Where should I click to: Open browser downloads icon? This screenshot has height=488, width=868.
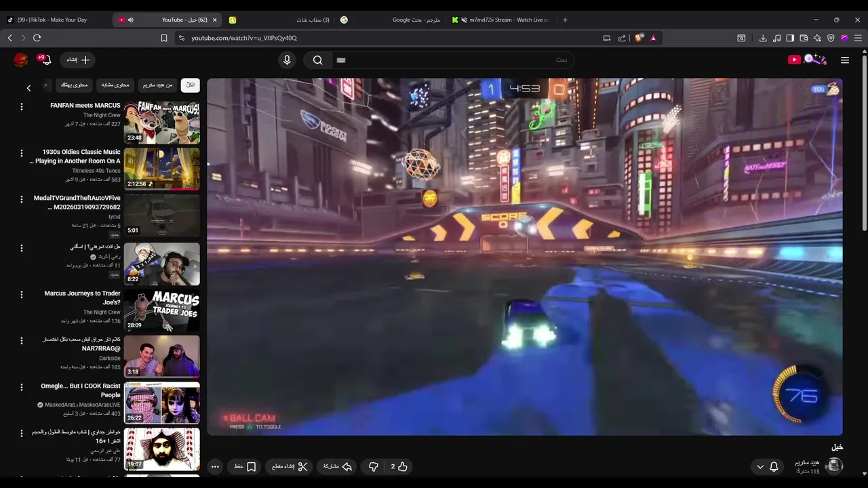click(x=763, y=38)
